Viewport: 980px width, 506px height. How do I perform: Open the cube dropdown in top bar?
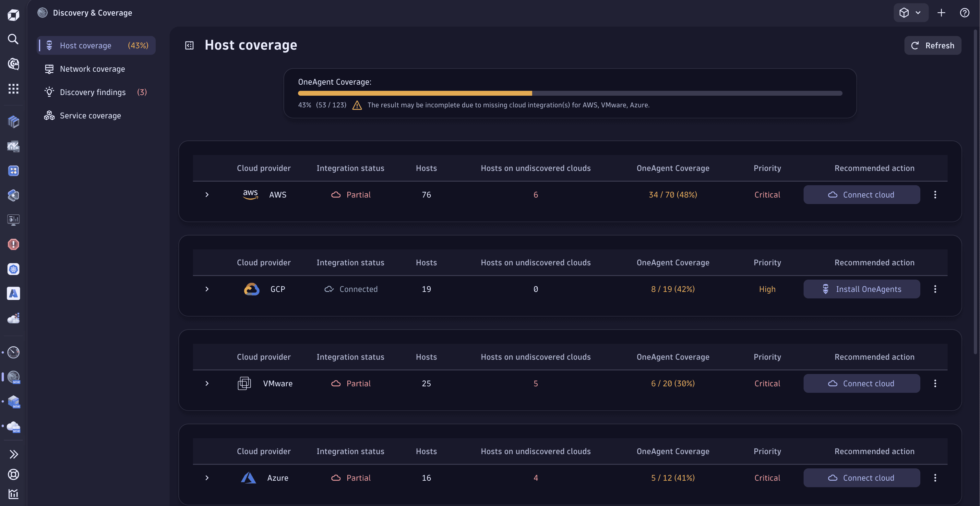click(x=911, y=13)
